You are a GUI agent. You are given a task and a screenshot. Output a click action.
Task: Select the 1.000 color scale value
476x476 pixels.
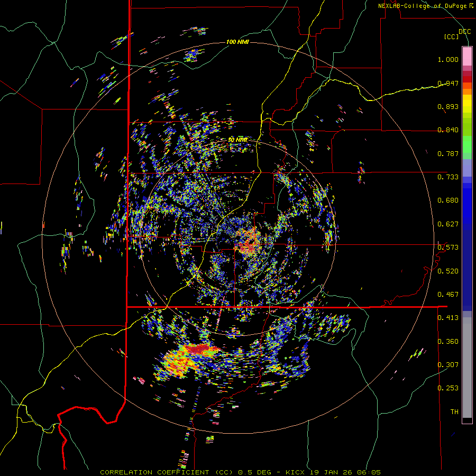pos(448,59)
